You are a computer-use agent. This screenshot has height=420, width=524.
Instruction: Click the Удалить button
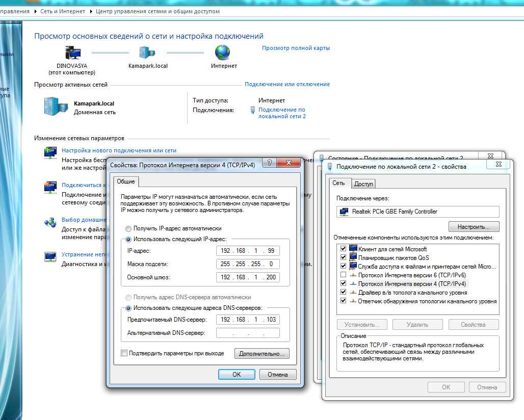pos(417,325)
